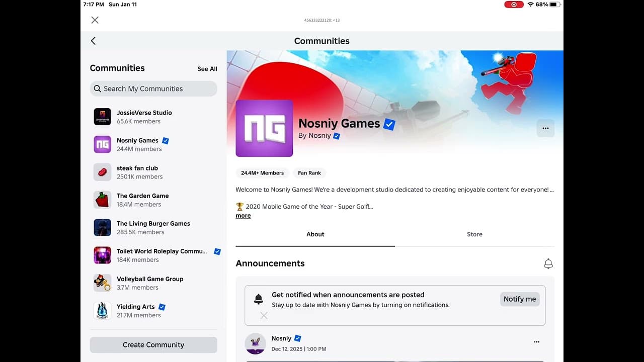Click the large Nosniy Games logo
The image size is (644, 362).
(264, 128)
